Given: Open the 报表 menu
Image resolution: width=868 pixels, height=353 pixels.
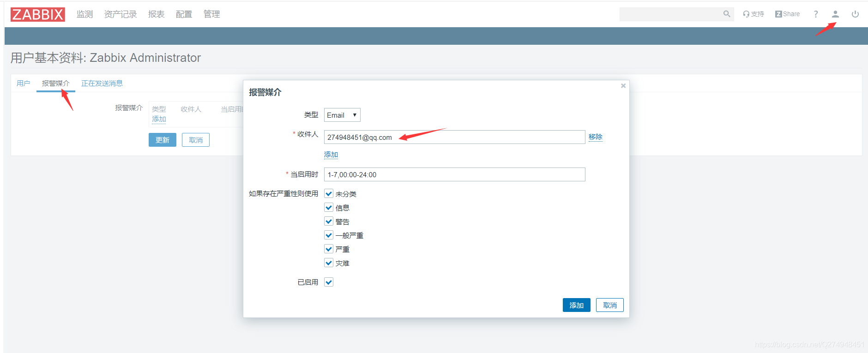Looking at the screenshot, I should click(156, 14).
